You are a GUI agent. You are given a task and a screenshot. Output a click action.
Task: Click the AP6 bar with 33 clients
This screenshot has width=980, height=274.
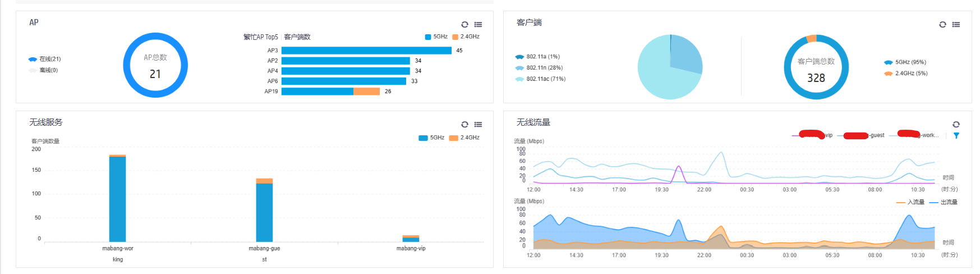click(x=344, y=81)
